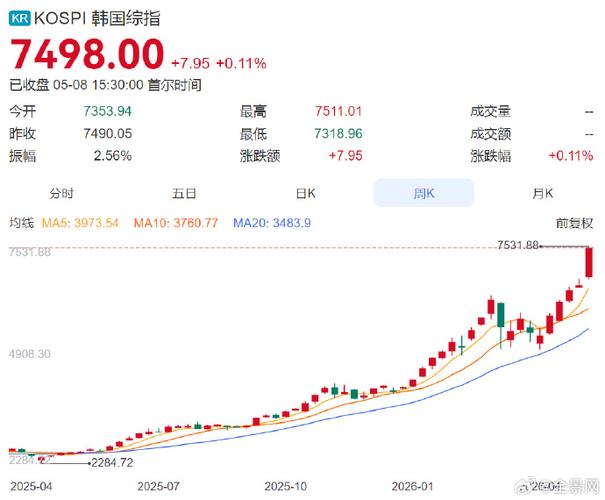
Task: Click the 今开 value 7353.94
Action: 108,111
